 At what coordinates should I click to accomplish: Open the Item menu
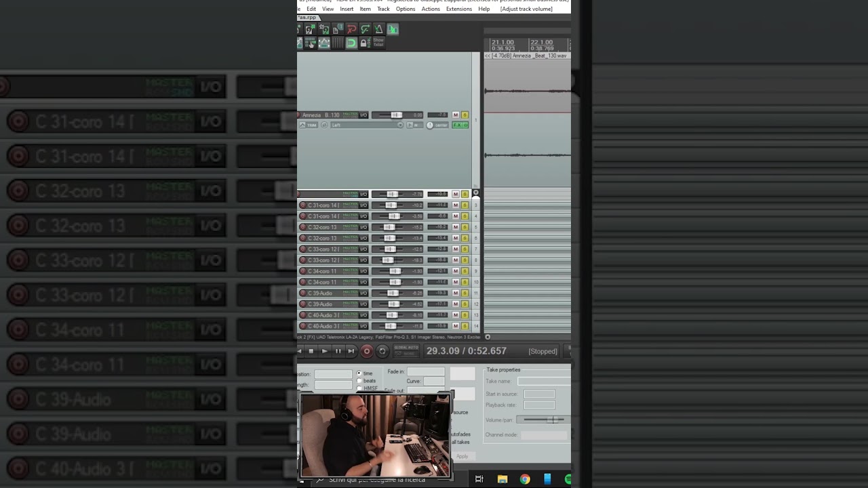pyautogui.click(x=365, y=9)
